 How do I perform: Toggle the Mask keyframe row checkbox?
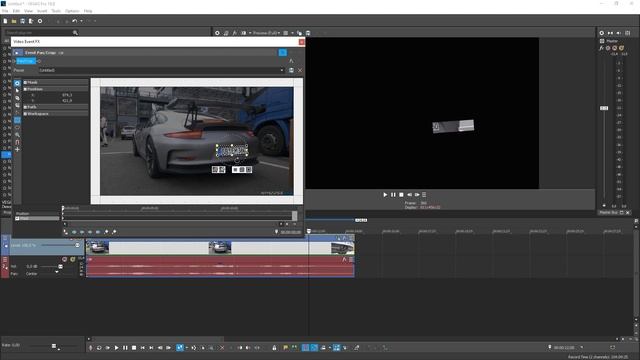17,219
